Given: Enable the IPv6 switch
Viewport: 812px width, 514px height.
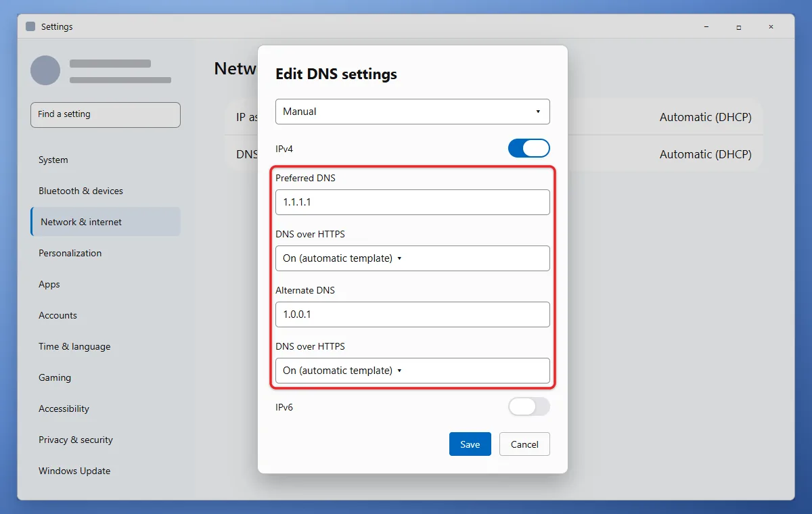Looking at the screenshot, I should click(x=529, y=406).
